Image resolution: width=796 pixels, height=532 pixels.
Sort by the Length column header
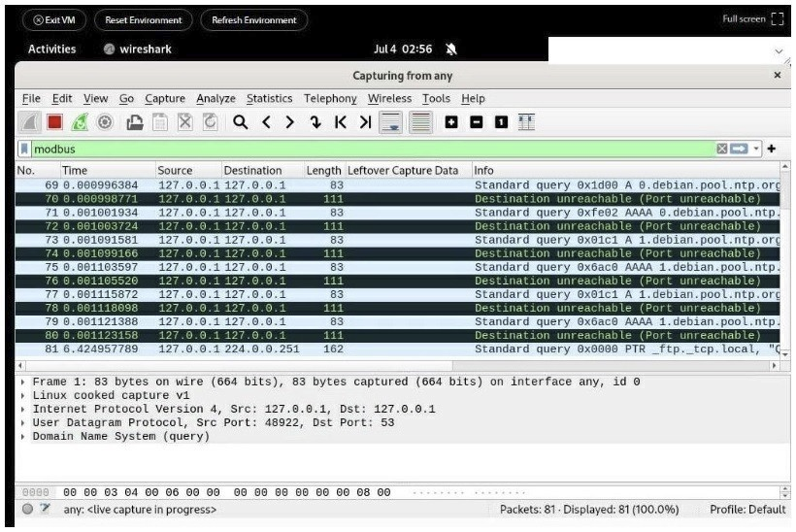(324, 171)
